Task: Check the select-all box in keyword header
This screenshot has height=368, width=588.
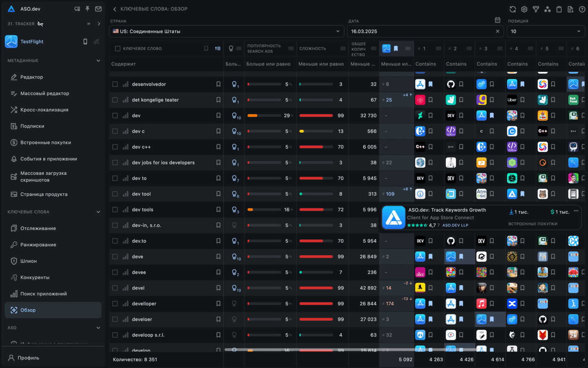Action: (118, 49)
